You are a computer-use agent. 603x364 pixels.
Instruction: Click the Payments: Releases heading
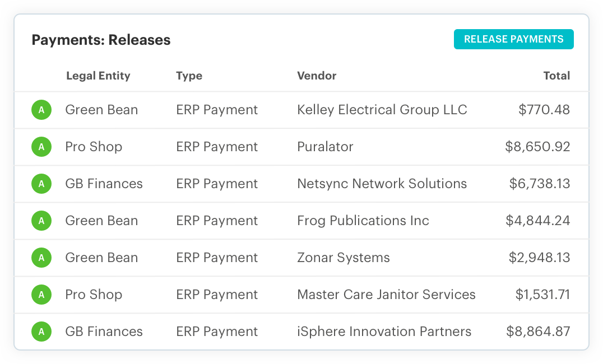pyautogui.click(x=101, y=40)
